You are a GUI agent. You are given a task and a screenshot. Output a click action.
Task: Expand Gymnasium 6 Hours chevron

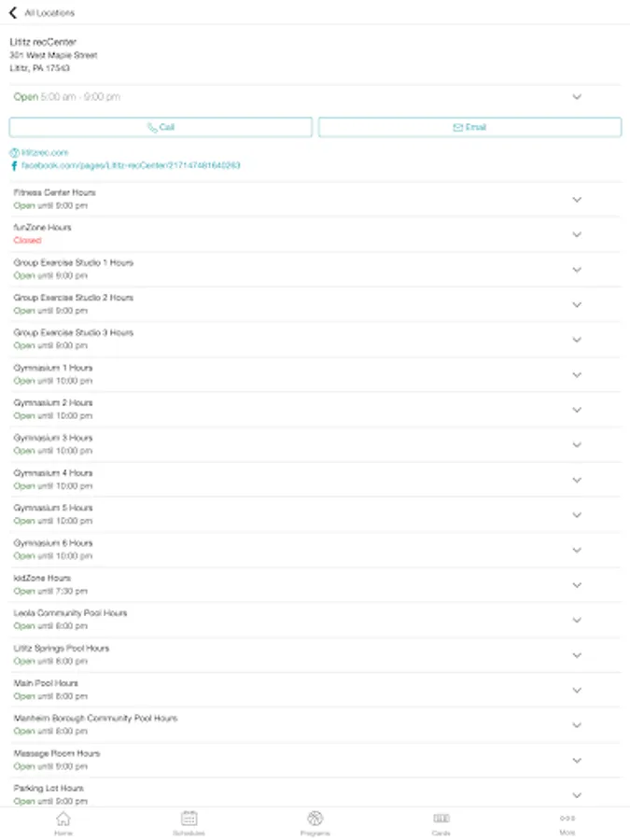point(577,550)
